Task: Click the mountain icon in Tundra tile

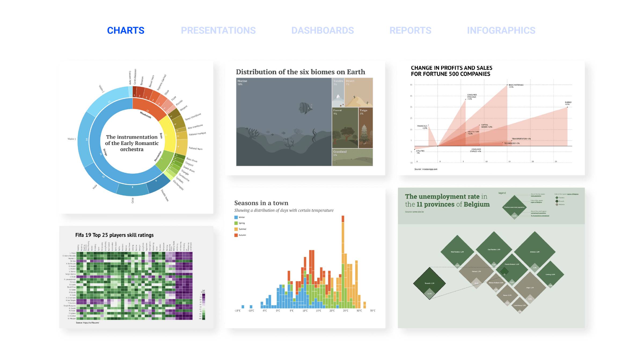Action: point(338,97)
